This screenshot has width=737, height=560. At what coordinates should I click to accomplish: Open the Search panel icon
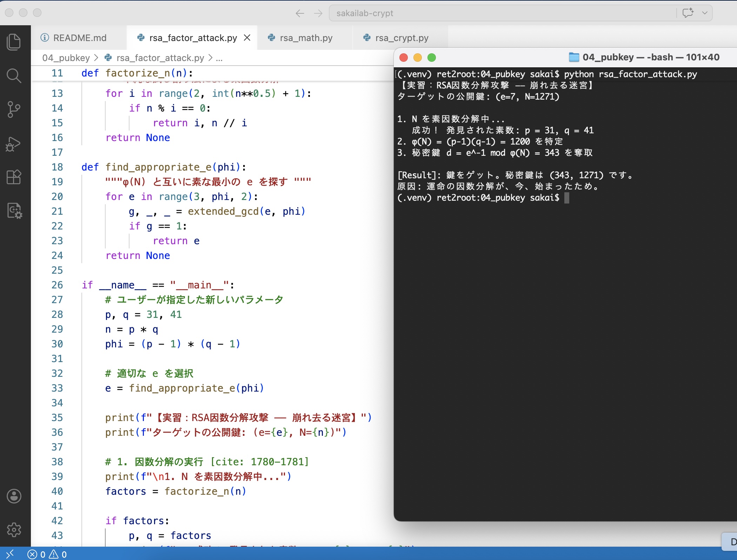pyautogui.click(x=14, y=75)
